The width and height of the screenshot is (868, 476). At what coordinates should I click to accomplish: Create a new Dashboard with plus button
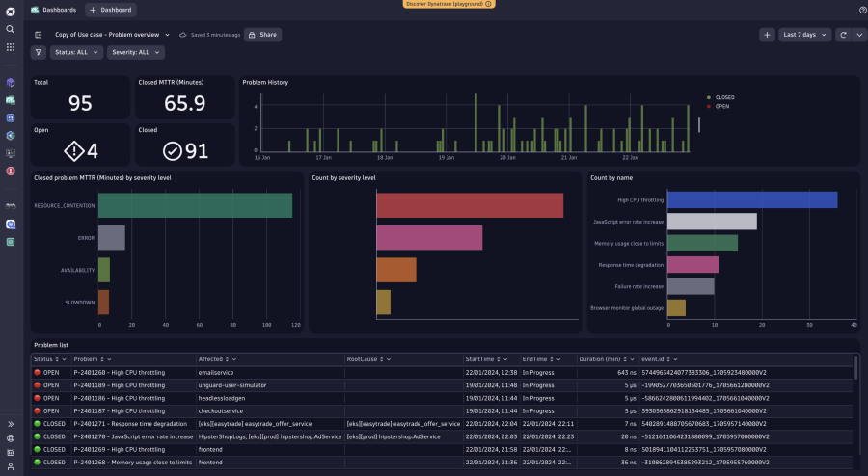tap(111, 10)
